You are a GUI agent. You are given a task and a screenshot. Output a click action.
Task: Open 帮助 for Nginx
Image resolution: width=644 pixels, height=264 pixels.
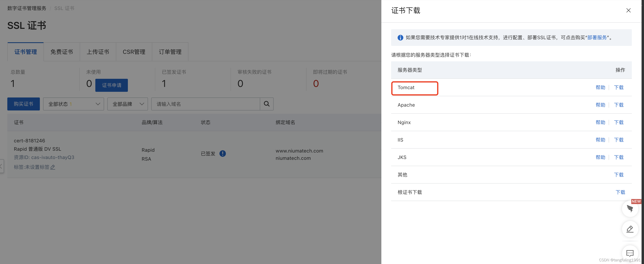(600, 122)
